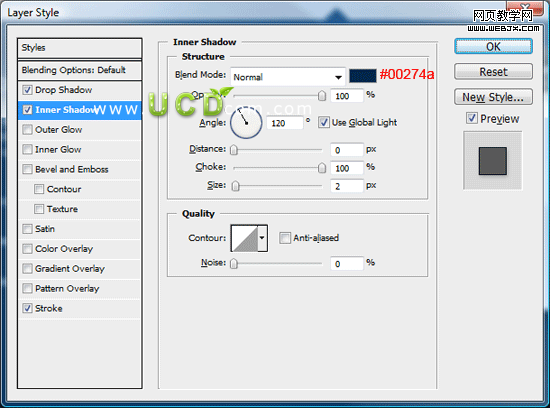Screen dimensions: 550x408
Task: Enable the Satin checkbox
Action: [x=27, y=229]
